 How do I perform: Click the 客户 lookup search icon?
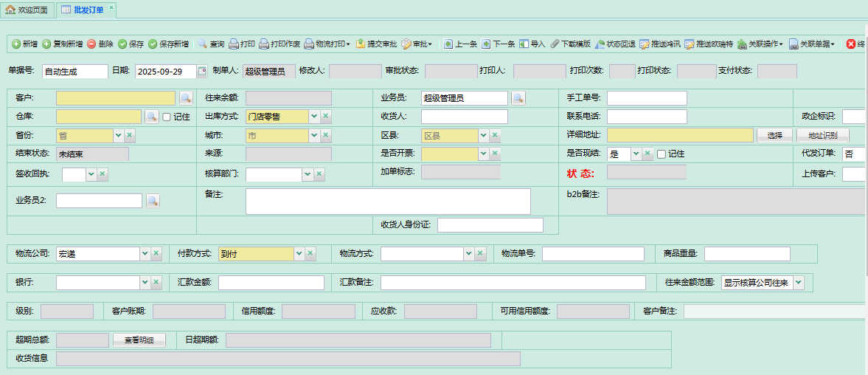[185, 98]
